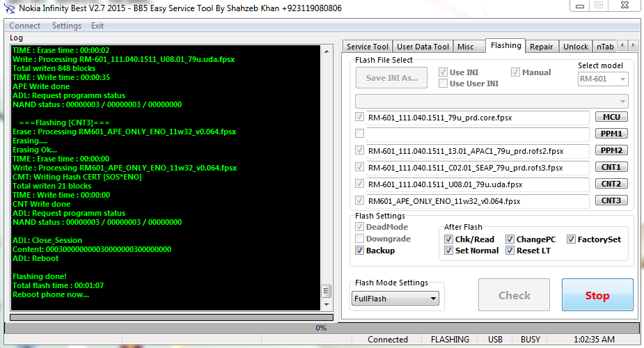Click the Exit menu item
Image resolution: width=644 pixels, height=348 pixels.
(x=97, y=26)
